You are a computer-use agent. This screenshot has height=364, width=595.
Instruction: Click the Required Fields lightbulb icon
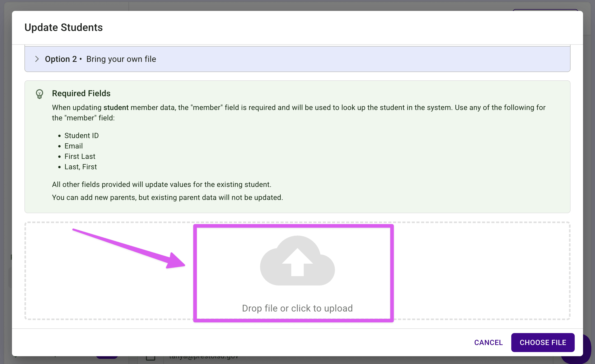40,94
